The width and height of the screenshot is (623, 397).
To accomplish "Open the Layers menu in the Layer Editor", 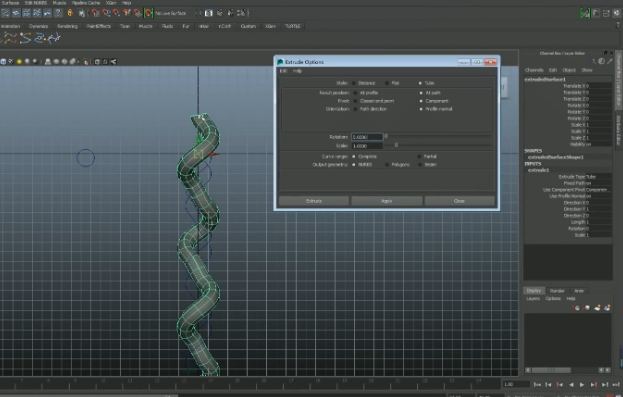I will (x=533, y=298).
